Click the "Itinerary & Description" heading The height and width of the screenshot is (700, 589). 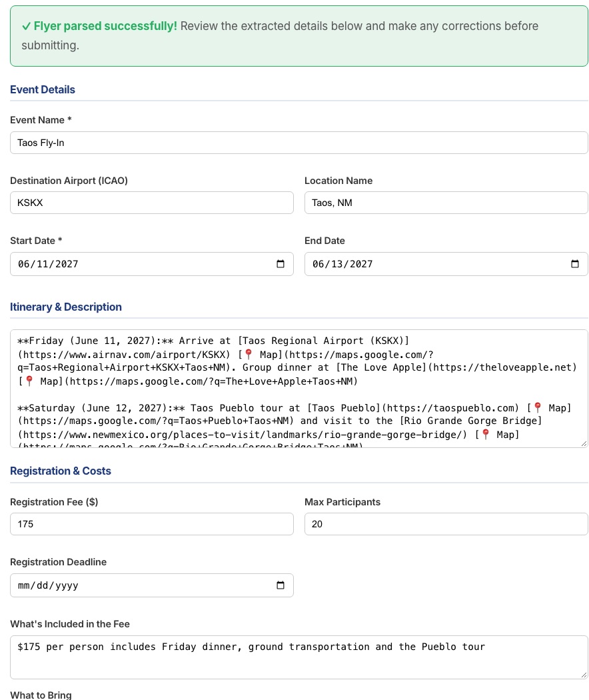click(x=65, y=307)
